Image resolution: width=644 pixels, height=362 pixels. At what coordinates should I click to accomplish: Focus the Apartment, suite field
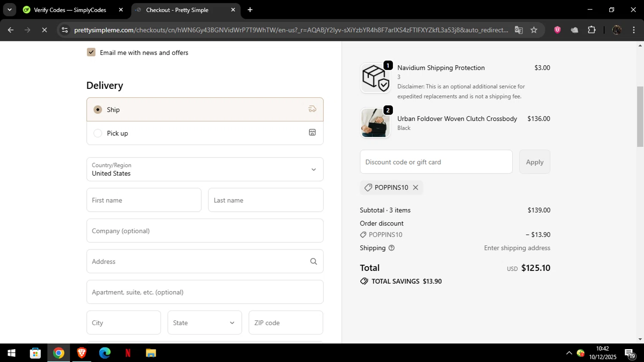click(205, 292)
